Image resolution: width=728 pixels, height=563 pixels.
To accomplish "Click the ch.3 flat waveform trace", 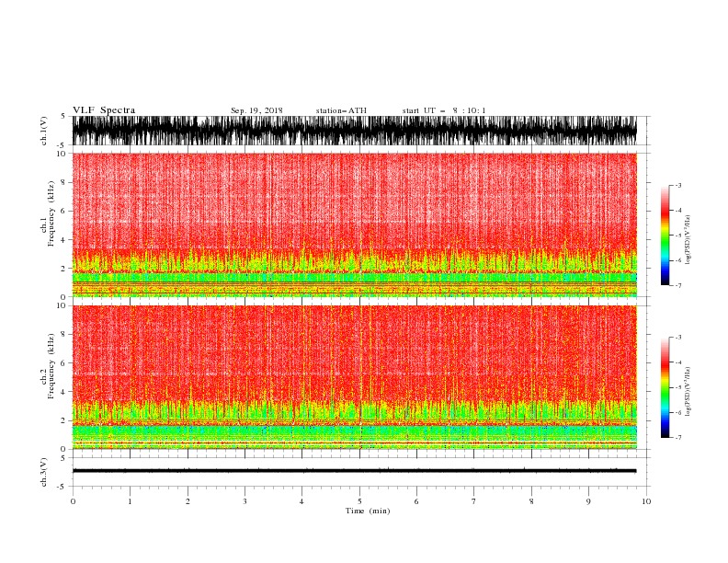I will click(x=354, y=471).
